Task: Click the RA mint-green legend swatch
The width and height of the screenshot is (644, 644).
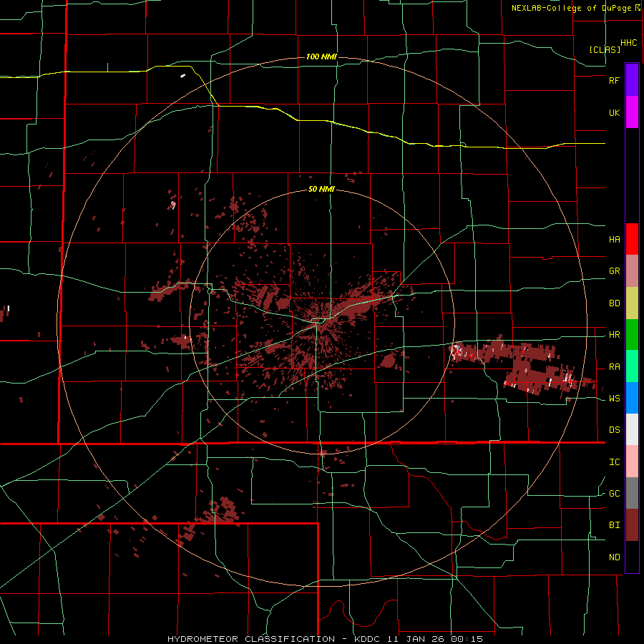Action: (x=632, y=366)
